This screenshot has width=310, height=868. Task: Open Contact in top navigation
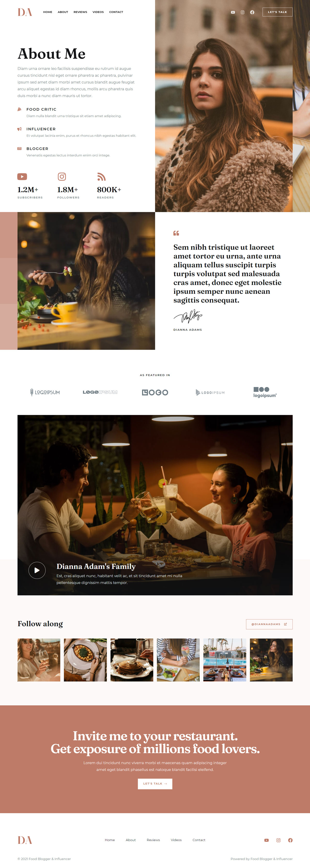pyautogui.click(x=116, y=12)
